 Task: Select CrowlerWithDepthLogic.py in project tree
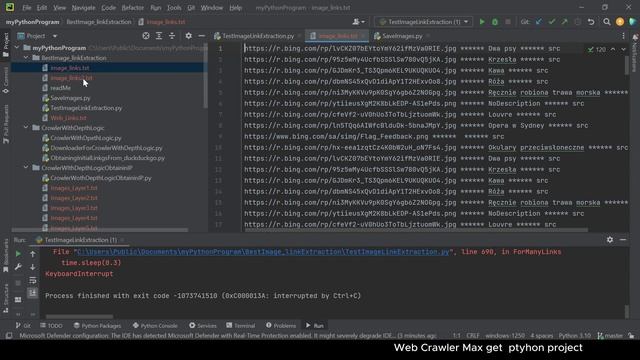pos(86,138)
